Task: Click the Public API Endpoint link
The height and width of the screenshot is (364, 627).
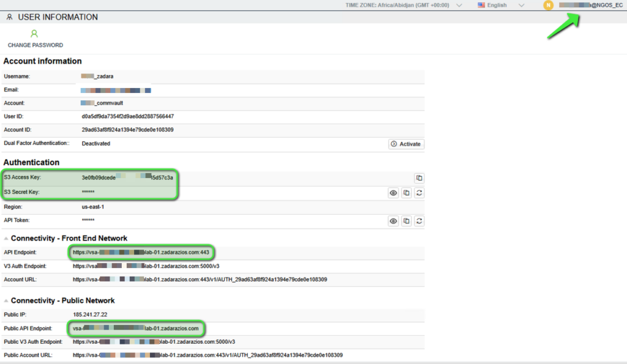Action: click(x=136, y=329)
